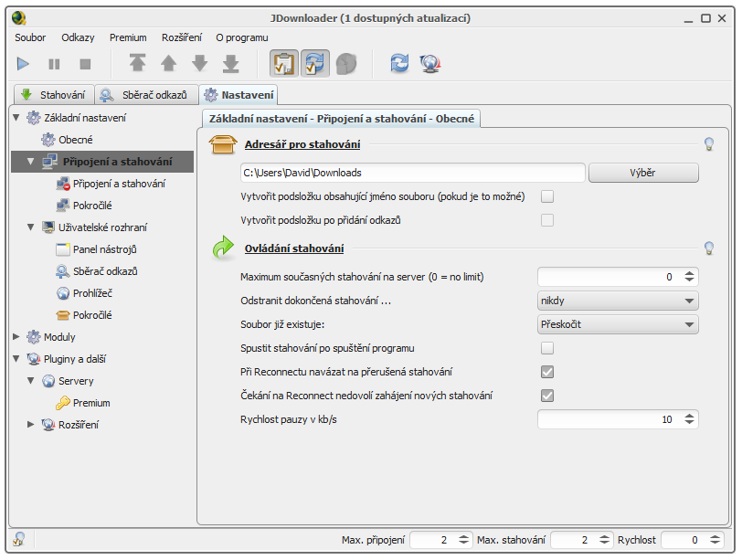
Task: Adjust the Rychlost pauzy v kb/s spinner arrows
Action: click(x=689, y=419)
